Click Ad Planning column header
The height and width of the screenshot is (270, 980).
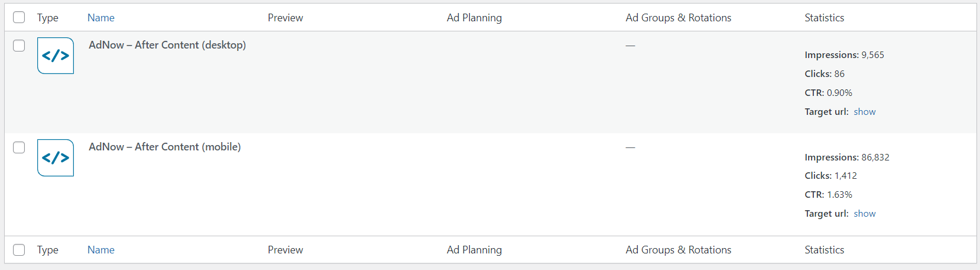(x=474, y=18)
